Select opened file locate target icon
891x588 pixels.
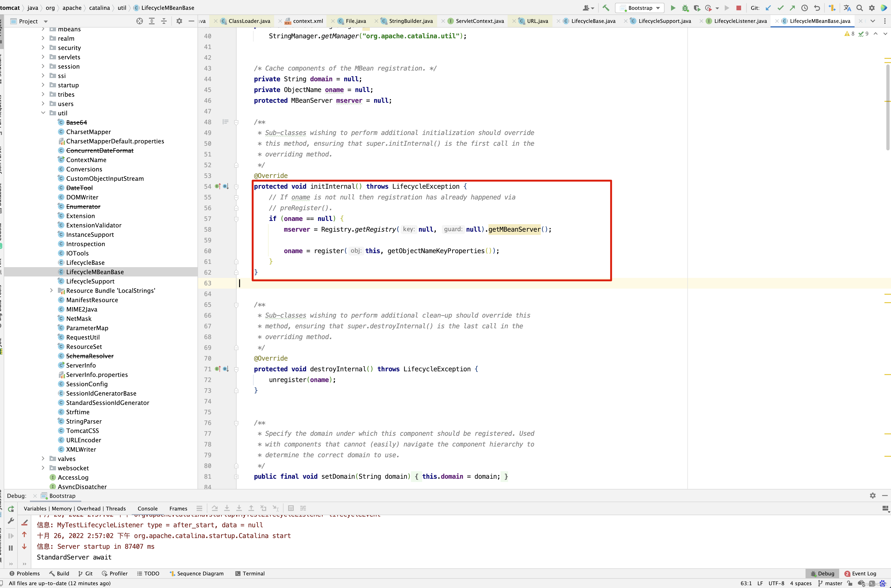(x=139, y=21)
